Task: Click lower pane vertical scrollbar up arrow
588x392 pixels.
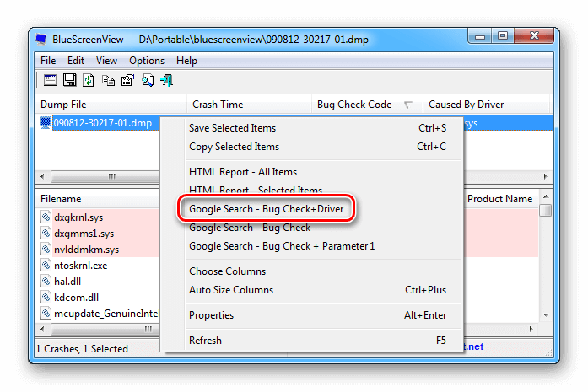Action: pyautogui.click(x=546, y=196)
